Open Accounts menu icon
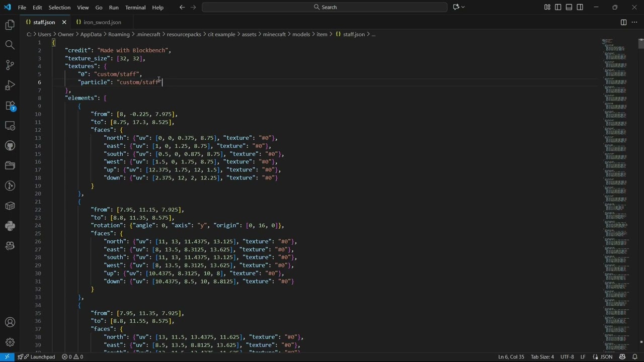The width and height of the screenshot is (644, 362). pyautogui.click(x=10, y=322)
